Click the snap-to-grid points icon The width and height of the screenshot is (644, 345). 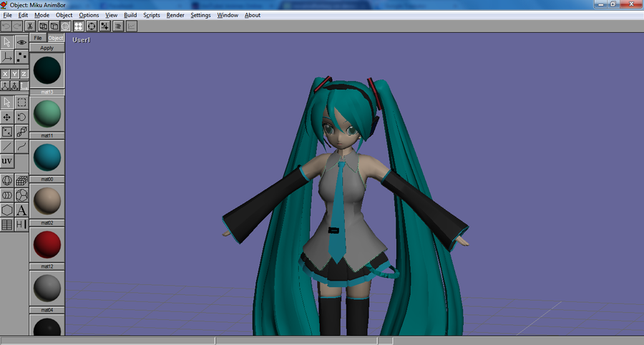(104, 26)
